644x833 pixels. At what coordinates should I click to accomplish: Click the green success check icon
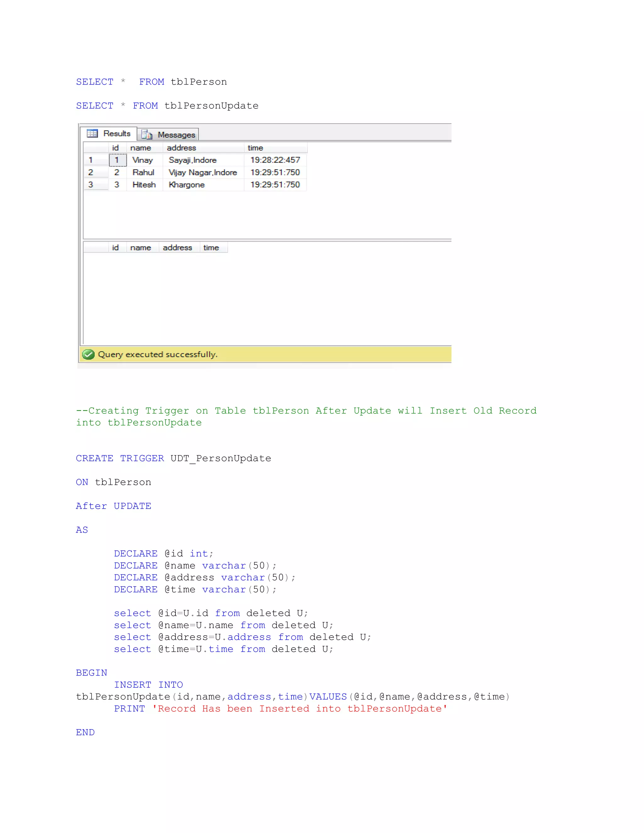(x=88, y=354)
